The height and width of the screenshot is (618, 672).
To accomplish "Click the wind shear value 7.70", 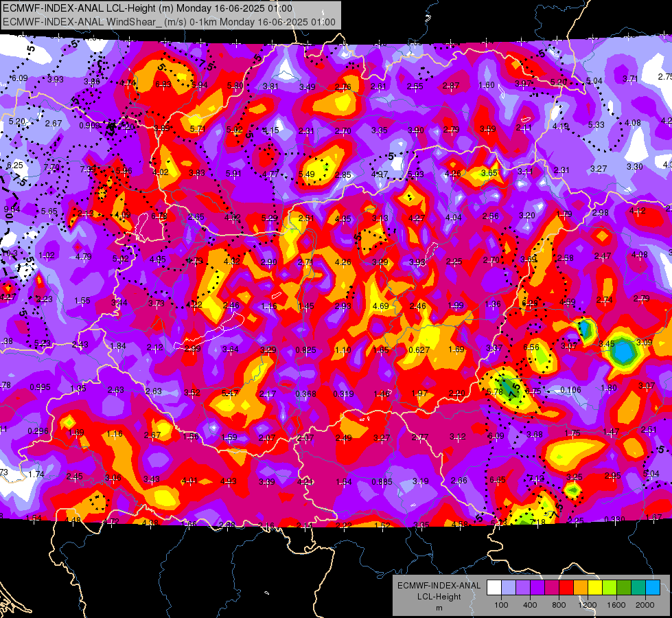I will pyautogui.click(x=51, y=168).
